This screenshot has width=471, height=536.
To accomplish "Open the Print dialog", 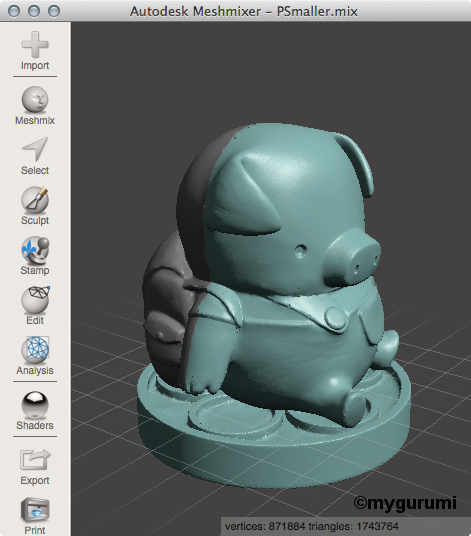I will click(x=35, y=516).
